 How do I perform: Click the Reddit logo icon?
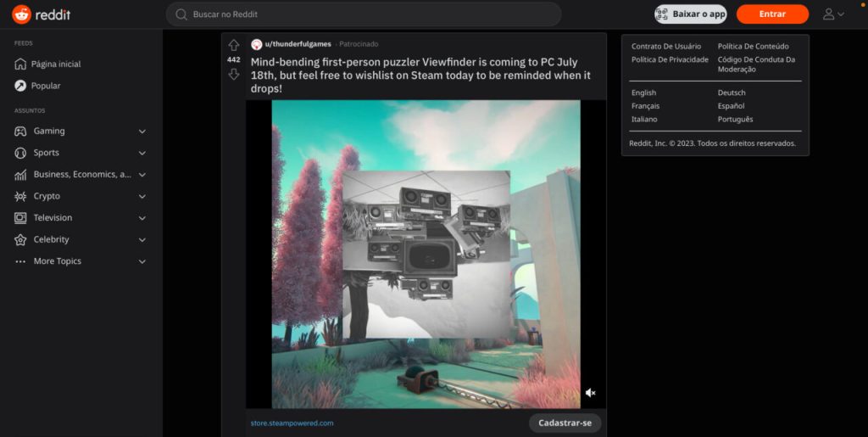pos(21,14)
